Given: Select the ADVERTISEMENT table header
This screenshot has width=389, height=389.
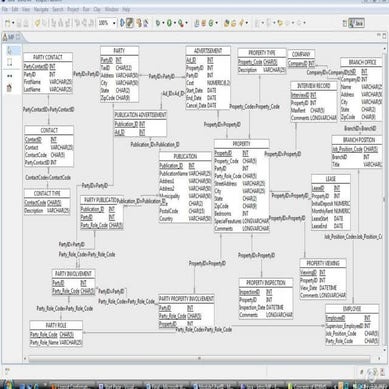Looking at the screenshot, I should [x=208, y=51].
